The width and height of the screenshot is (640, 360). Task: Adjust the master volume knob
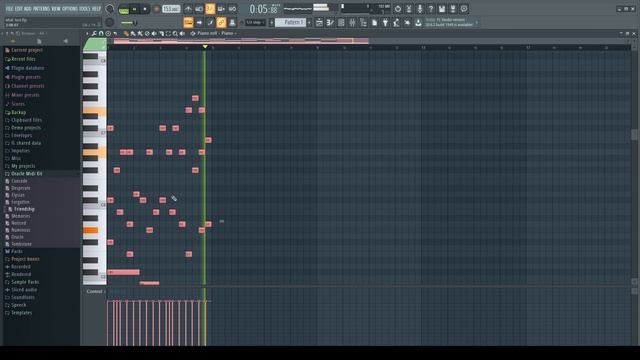click(x=109, y=9)
